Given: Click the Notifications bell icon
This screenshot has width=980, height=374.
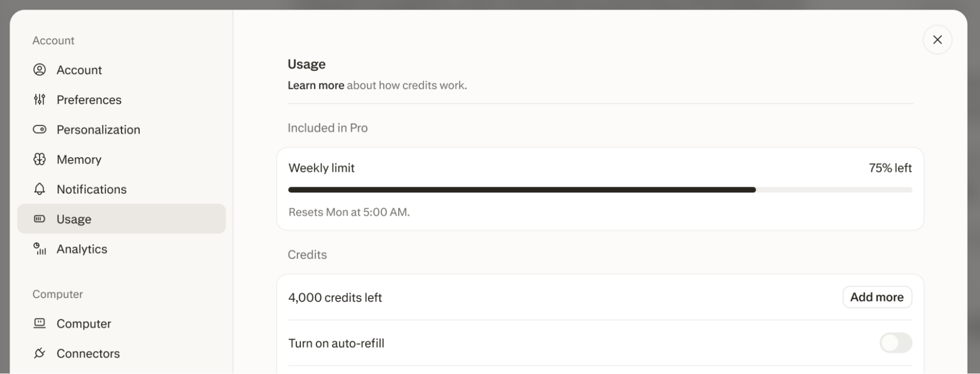Looking at the screenshot, I should [x=40, y=189].
